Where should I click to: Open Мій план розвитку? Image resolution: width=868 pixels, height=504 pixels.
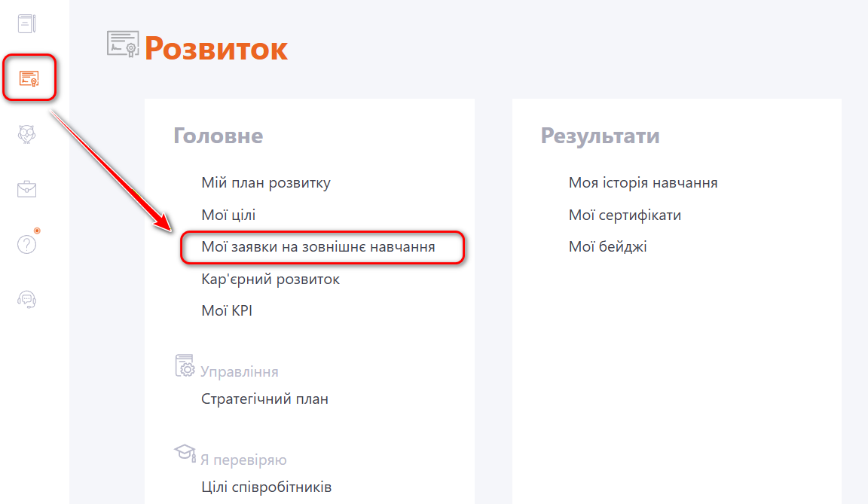point(266,182)
